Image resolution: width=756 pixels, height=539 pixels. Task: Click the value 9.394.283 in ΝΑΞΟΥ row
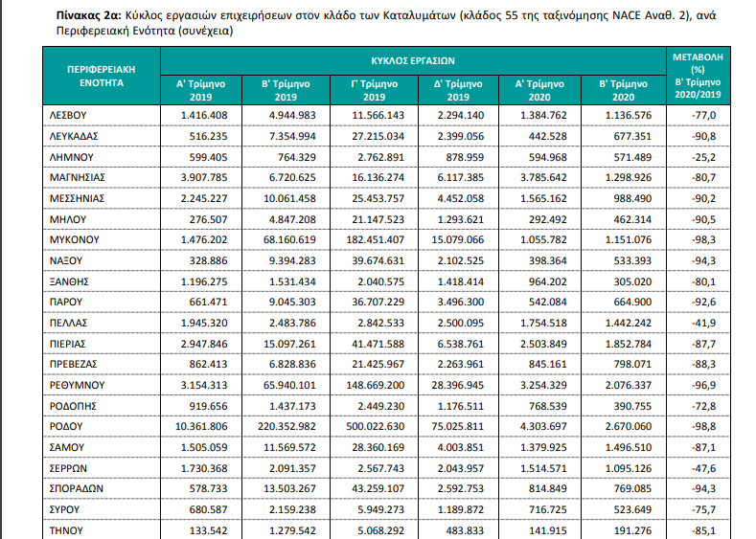[292, 261]
